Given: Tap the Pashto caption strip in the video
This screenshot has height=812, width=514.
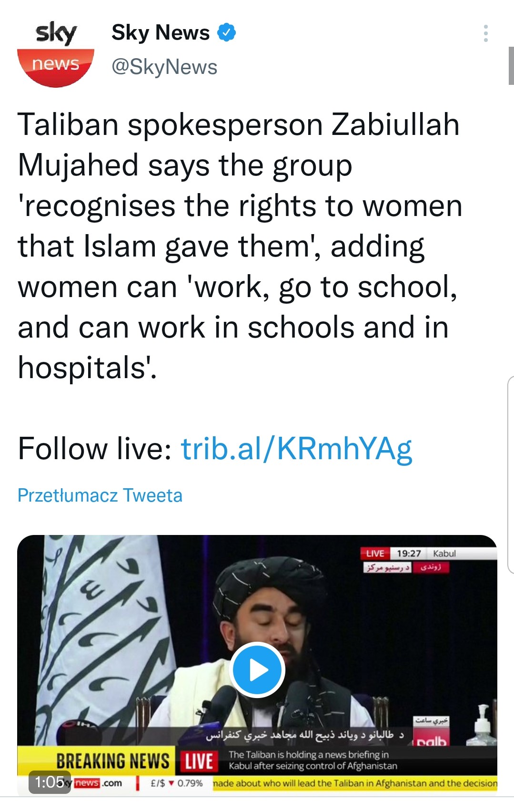Looking at the screenshot, I should pyautogui.click(x=305, y=735).
